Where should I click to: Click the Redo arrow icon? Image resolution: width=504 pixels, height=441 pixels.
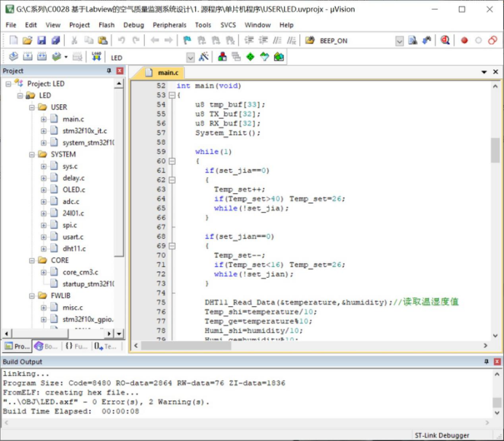pyautogui.click(x=136, y=40)
